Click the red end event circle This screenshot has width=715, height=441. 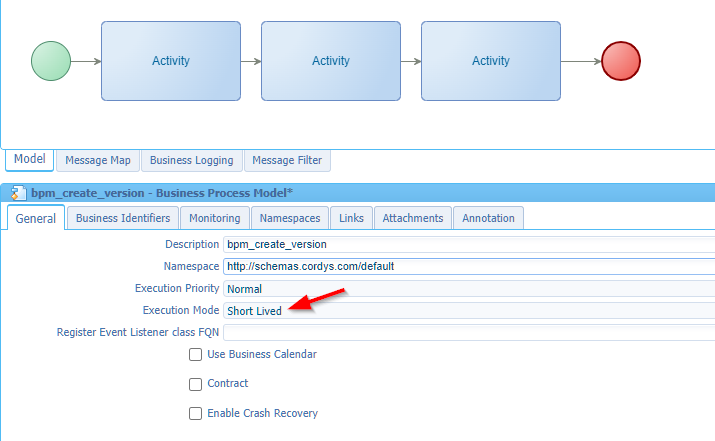click(621, 61)
